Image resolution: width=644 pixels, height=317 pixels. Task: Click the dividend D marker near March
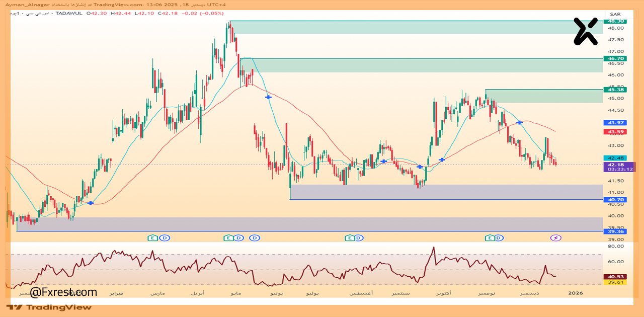[164, 237]
